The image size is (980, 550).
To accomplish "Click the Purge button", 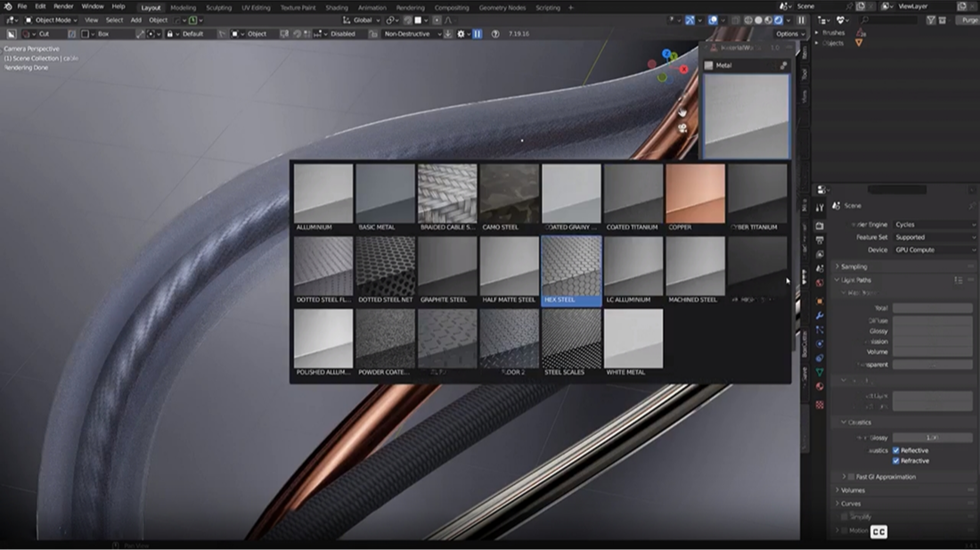I will [x=968, y=20].
